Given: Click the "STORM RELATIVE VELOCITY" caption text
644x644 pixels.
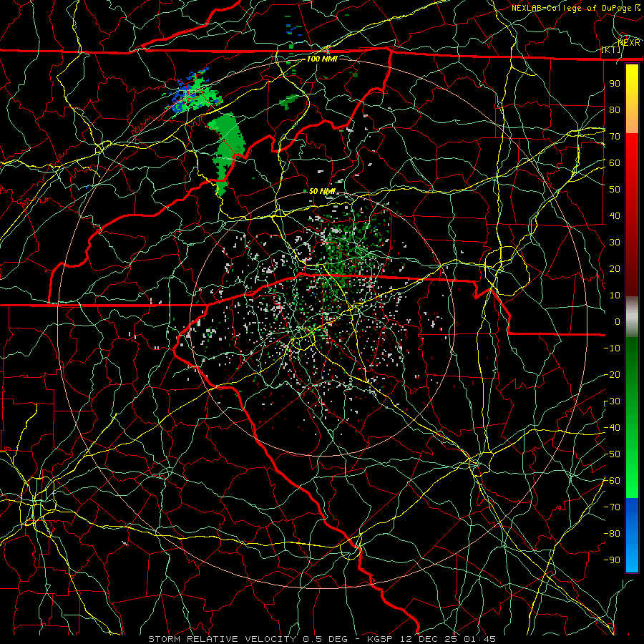Looking at the screenshot, I should tap(222, 639).
